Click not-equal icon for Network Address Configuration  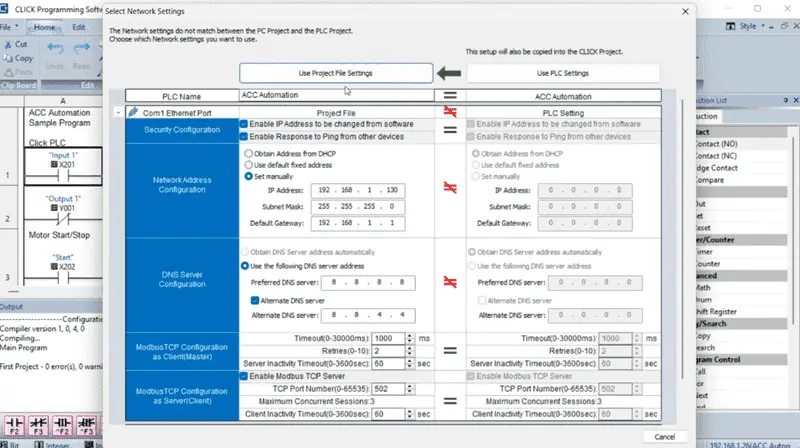[450, 188]
